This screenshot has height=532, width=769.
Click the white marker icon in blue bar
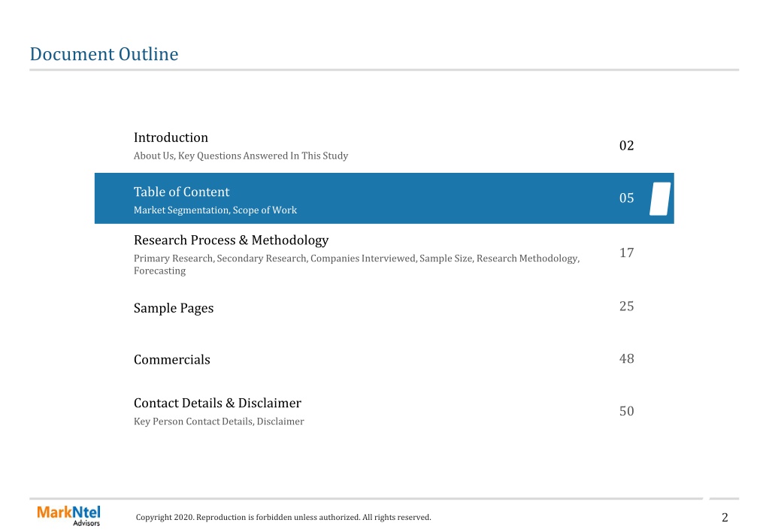coord(660,198)
